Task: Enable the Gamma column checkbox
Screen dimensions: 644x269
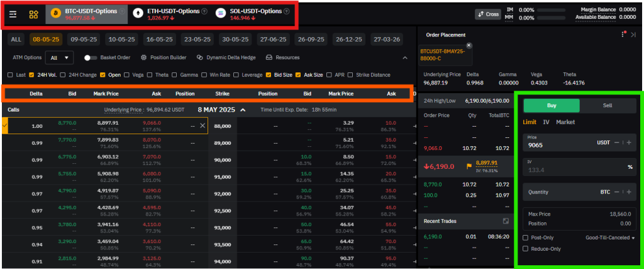Action: [175, 75]
